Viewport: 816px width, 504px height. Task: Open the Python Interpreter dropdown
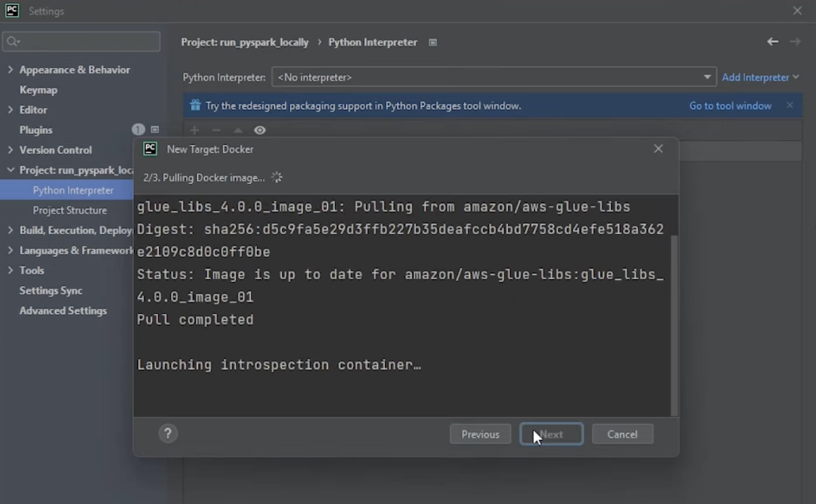click(x=493, y=77)
